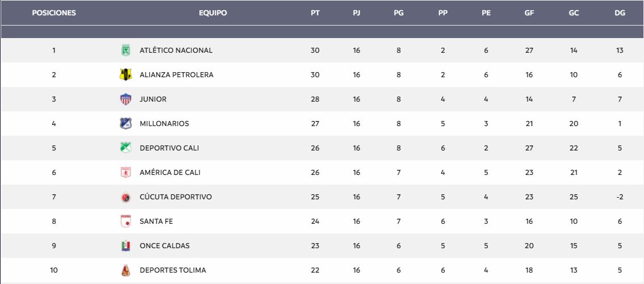Open the DEPORTES TOLIMA team name
This screenshot has width=644, height=284.
point(173,270)
